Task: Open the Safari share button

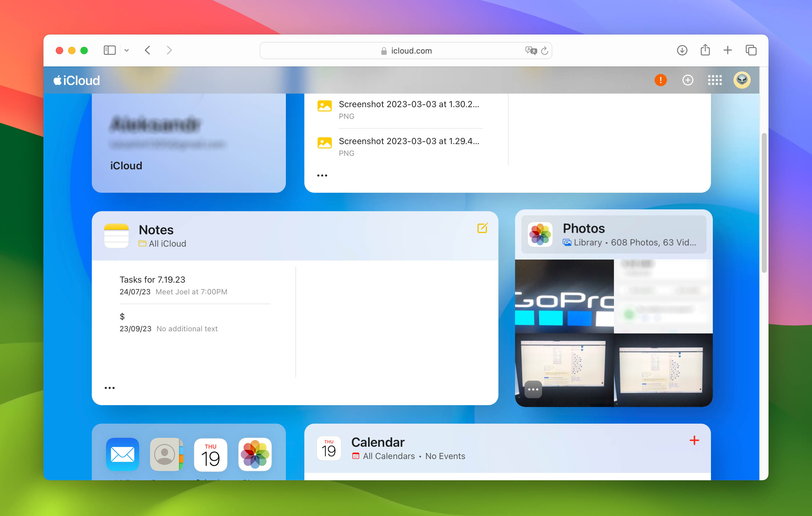Action: pyautogui.click(x=705, y=50)
